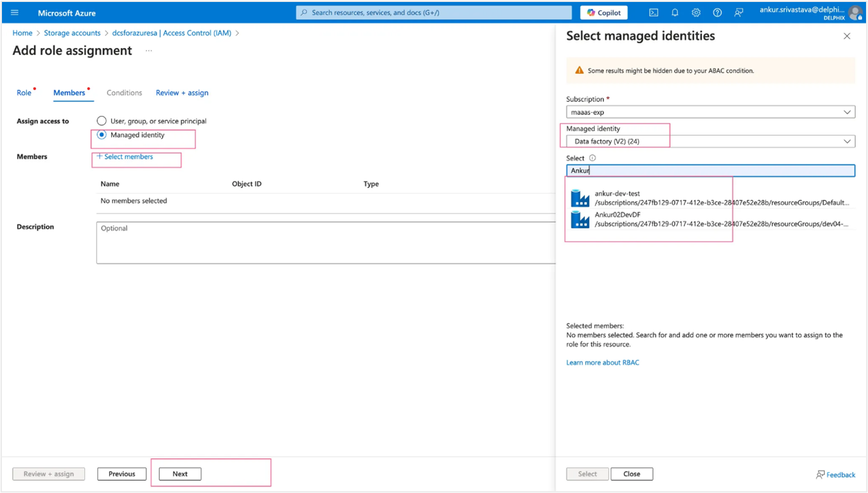Select the Managed identity radio button
868x493 pixels.
tap(101, 135)
